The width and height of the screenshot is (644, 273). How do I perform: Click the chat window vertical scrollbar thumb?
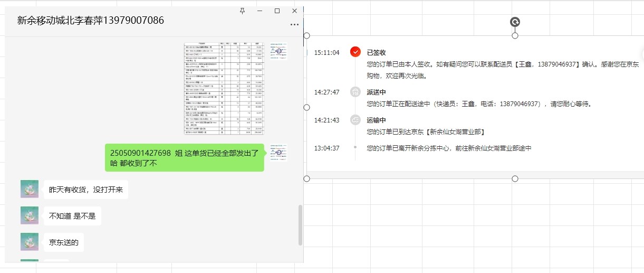point(301,225)
